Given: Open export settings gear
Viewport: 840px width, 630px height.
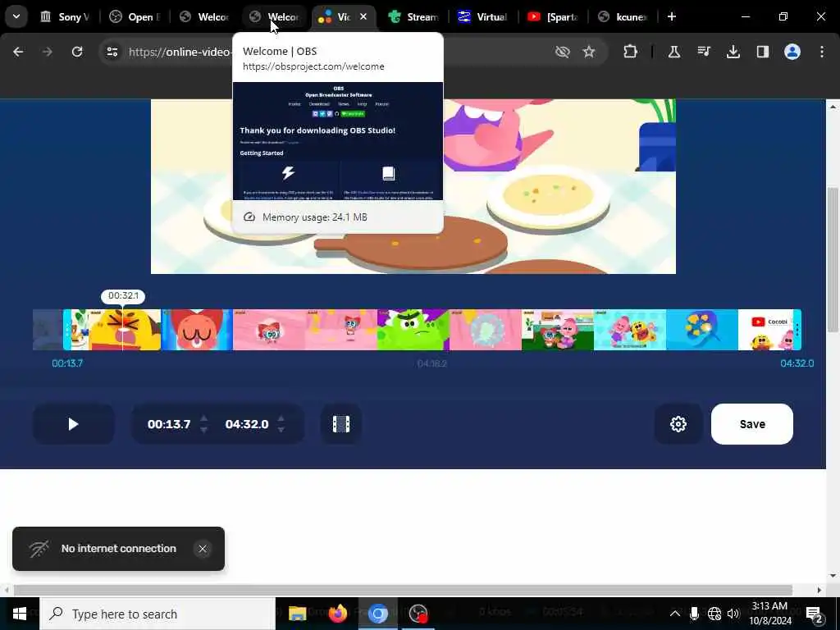Looking at the screenshot, I should (678, 424).
